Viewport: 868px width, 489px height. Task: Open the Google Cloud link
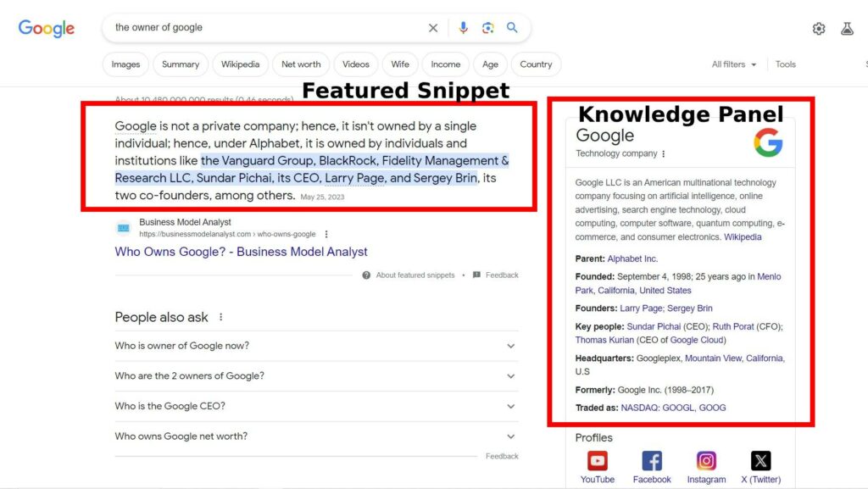coord(697,340)
